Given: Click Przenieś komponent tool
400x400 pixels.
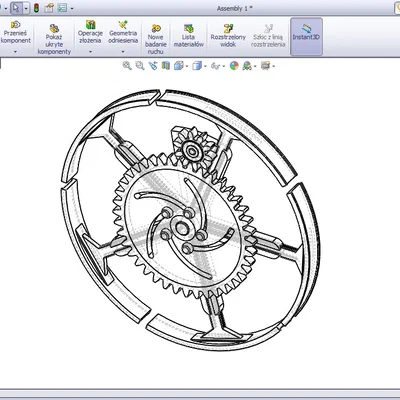Looking at the screenshot, I should pyautogui.click(x=16, y=32).
